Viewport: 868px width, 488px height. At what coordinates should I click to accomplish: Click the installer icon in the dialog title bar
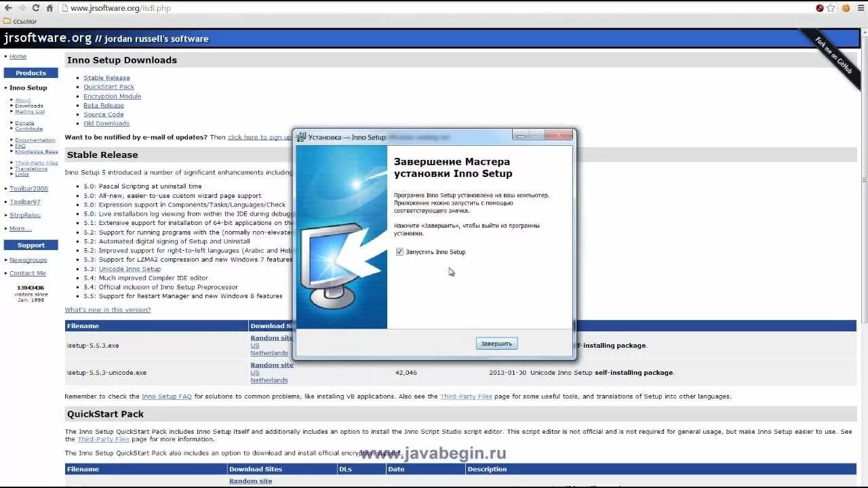[x=302, y=137]
